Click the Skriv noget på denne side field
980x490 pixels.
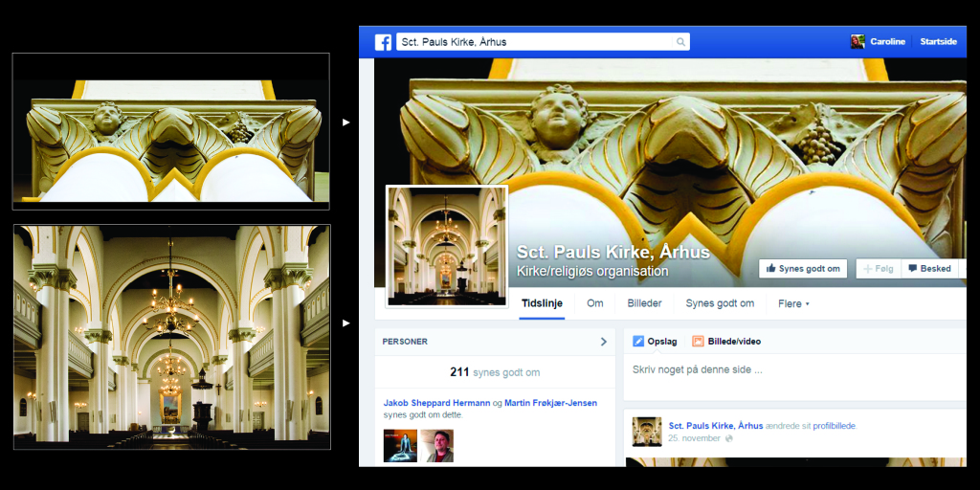pos(795,375)
